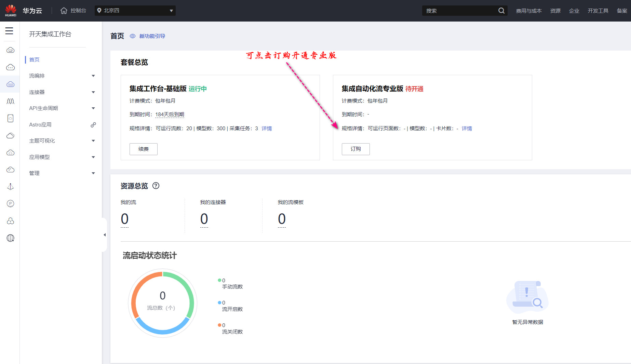Open Astro应用 in the sidebar
Viewport: 631px width, 364px height.
(x=40, y=125)
